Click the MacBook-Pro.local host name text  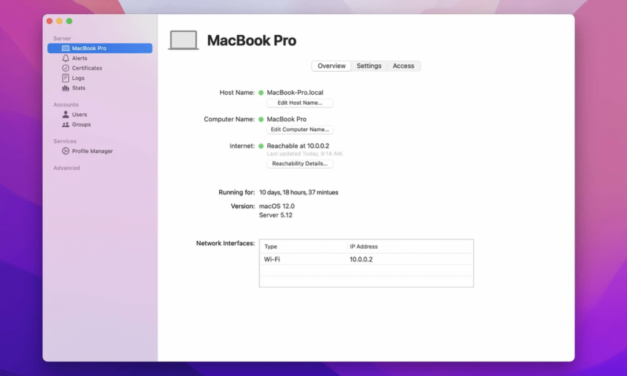point(295,93)
